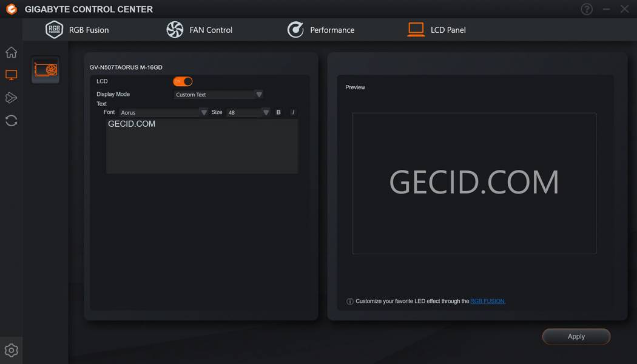Open the help question mark icon
Viewport: 637px width, 364px height.
click(x=587, y=9)
